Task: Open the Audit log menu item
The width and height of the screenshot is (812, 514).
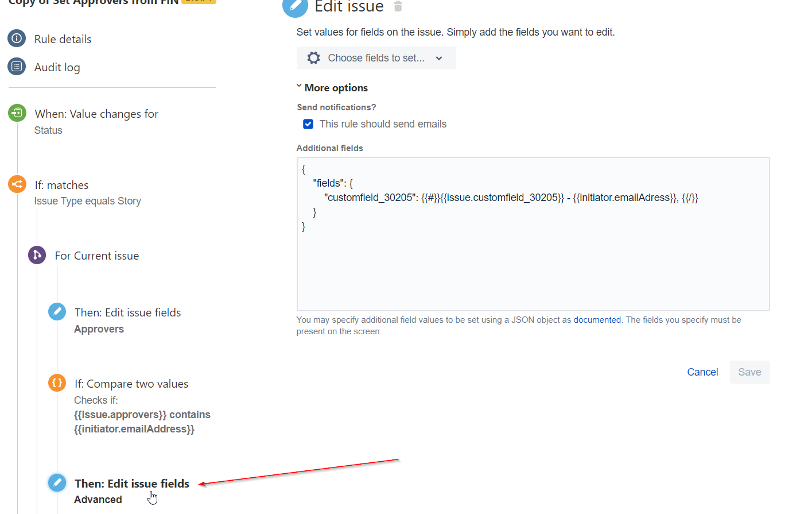Action: point(57,67)
